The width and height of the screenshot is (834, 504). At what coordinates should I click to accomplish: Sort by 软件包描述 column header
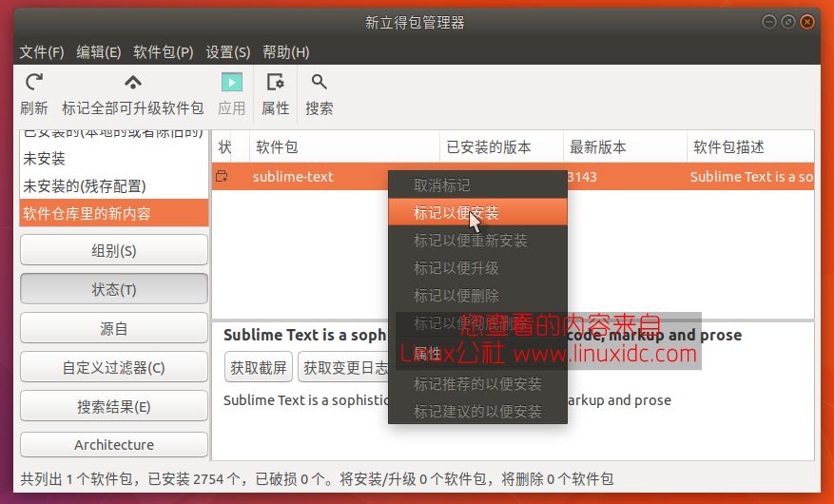pos(750,146)
